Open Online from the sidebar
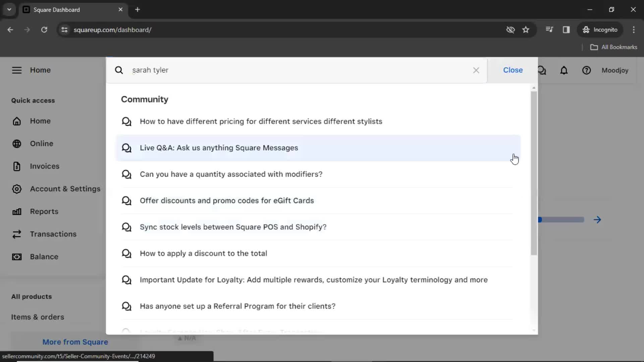This screenshot has width=644, height=362. [x=42, y=143]
